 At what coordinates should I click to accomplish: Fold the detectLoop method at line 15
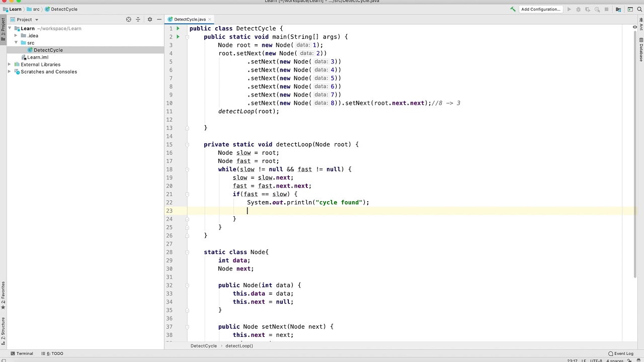pyautogui.click(x=187, y=144)
